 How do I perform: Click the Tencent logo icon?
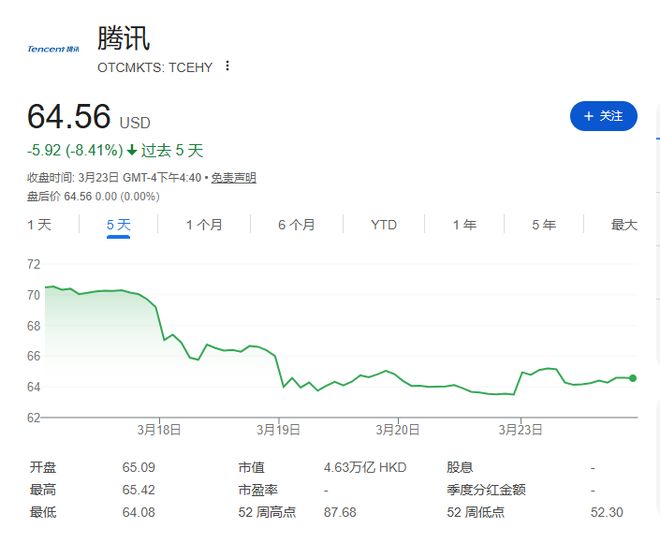[53, 48]
